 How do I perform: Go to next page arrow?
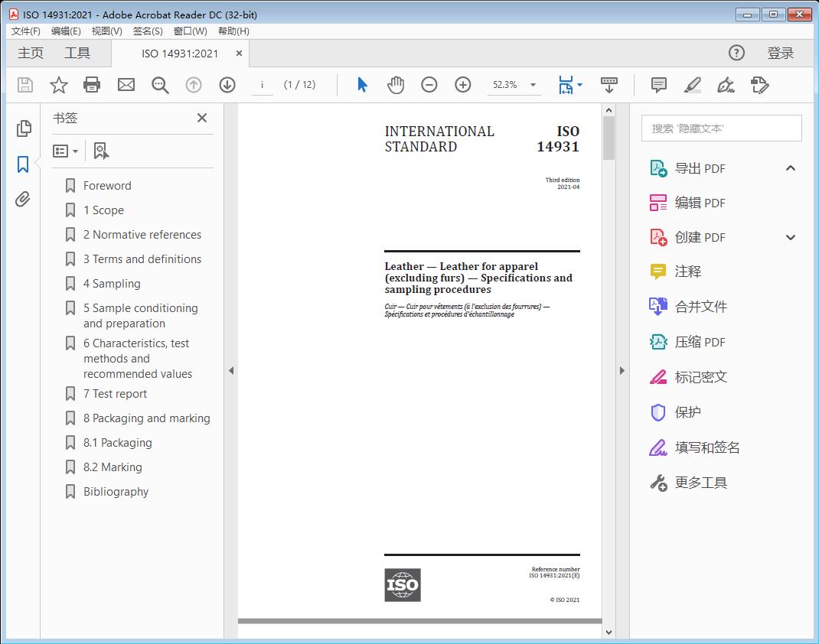[227, 85]
